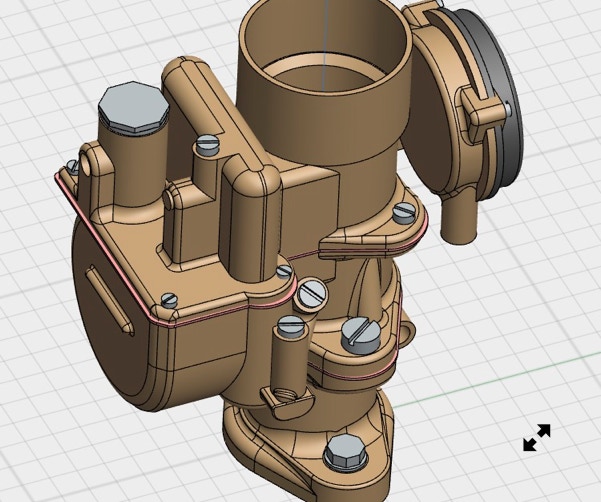Select the slotted screw beside the hex plug
The height and width of the screenshot is (502, 601).
(208, 145)
